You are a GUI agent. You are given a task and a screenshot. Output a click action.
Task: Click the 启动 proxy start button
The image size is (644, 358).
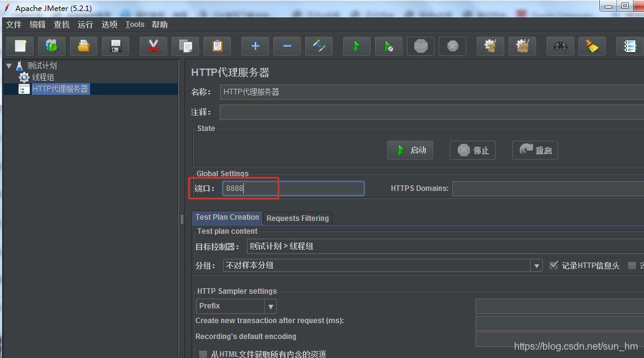410,150
